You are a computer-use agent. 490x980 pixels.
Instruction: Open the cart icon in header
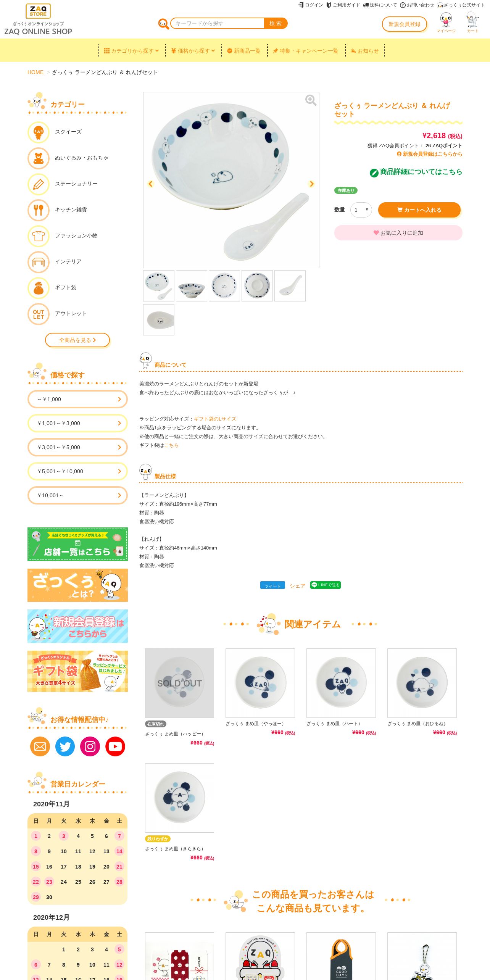472,22
